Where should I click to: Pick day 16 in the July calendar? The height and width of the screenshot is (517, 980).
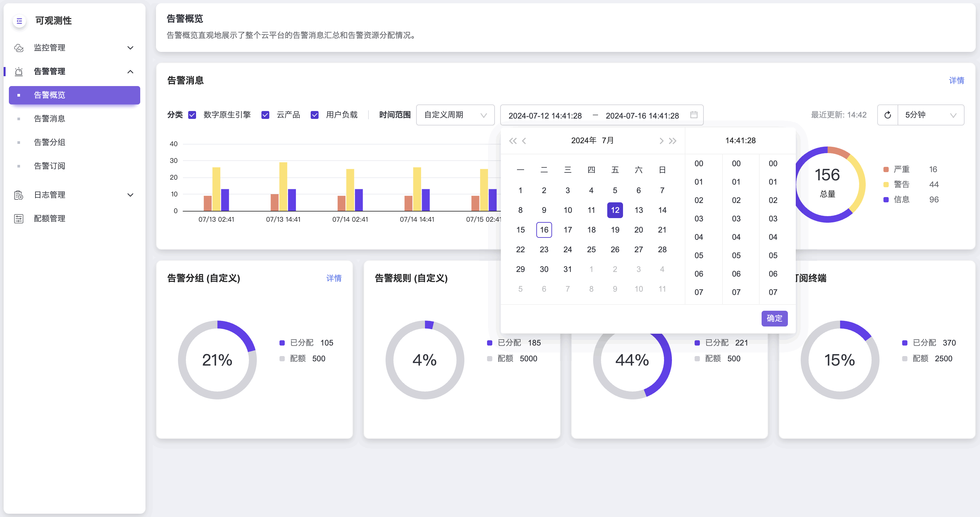click(x=544, y=230)
